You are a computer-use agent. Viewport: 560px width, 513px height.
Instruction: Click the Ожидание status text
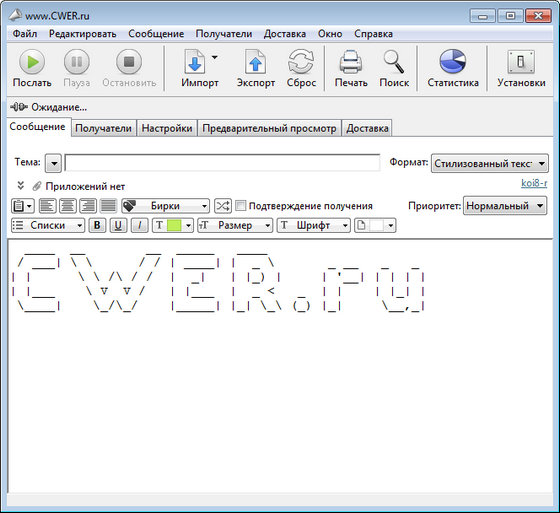point(59,107)
